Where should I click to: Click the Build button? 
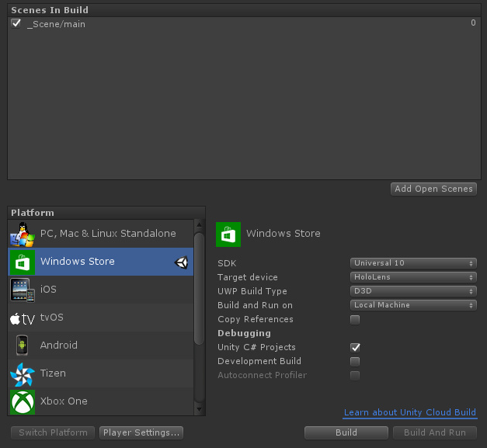pos(346,432)
